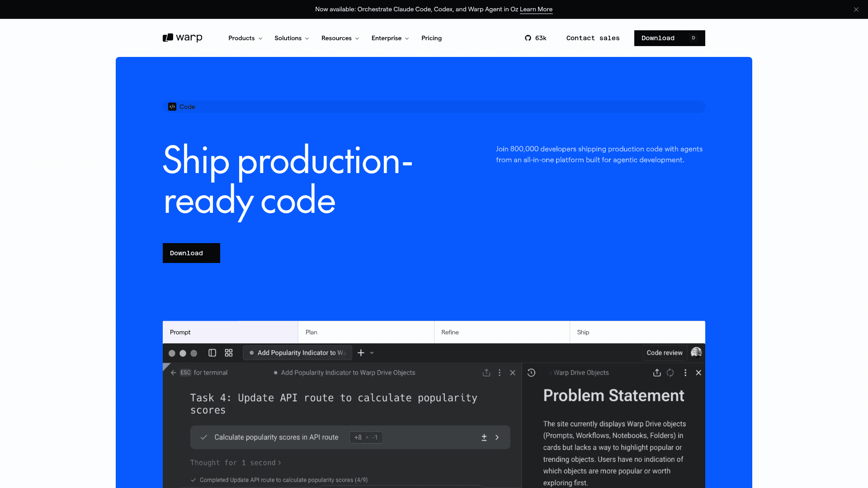
Task: Click the share icon in Warp Drive Objects pane
Action: [x=657, y=373]
